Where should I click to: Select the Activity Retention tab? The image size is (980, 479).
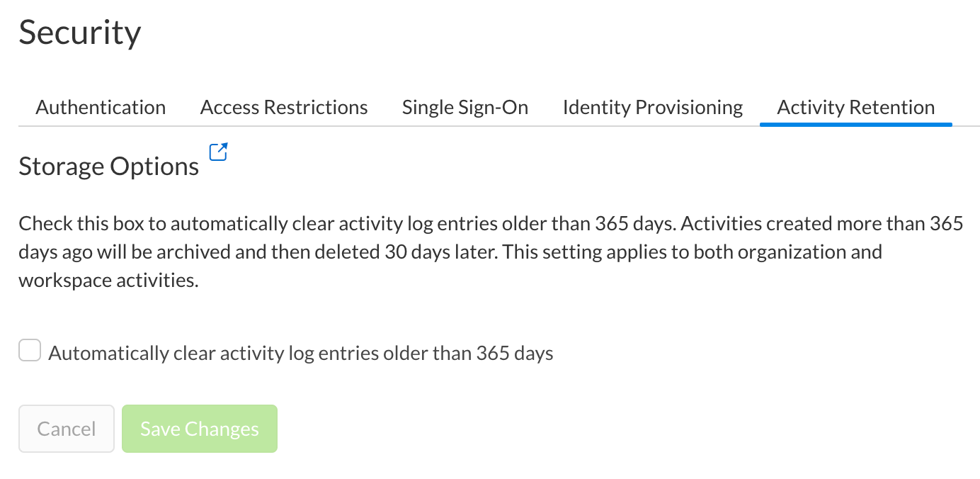855,107
